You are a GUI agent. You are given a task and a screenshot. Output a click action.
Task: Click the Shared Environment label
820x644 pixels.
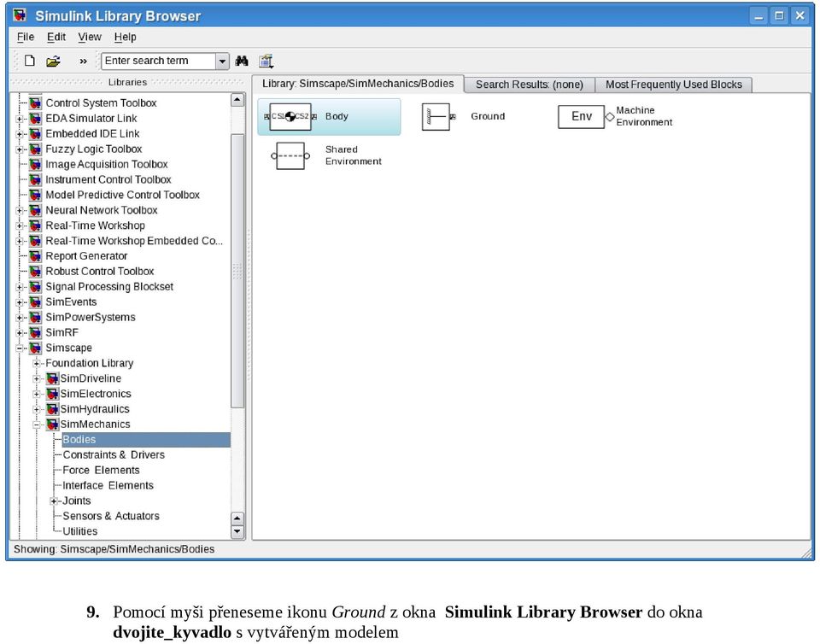coord(353,155)
